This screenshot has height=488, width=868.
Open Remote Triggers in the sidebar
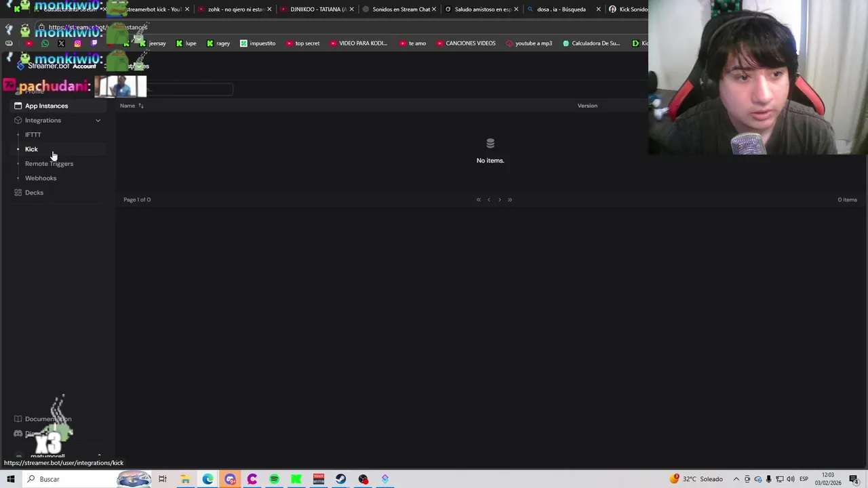[x=49, y=163]
